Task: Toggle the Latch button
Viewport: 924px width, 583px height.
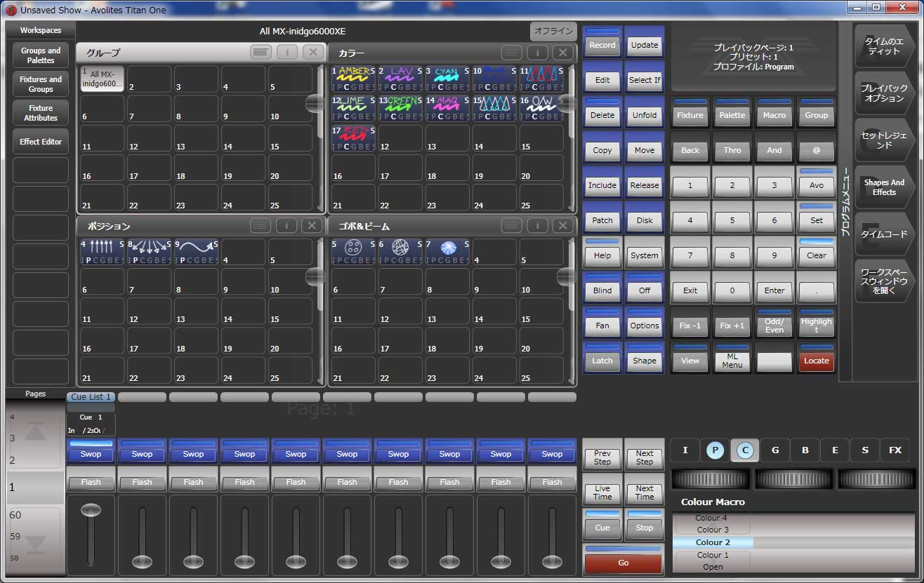Action: pyautogui.click(x=602, y=359)
